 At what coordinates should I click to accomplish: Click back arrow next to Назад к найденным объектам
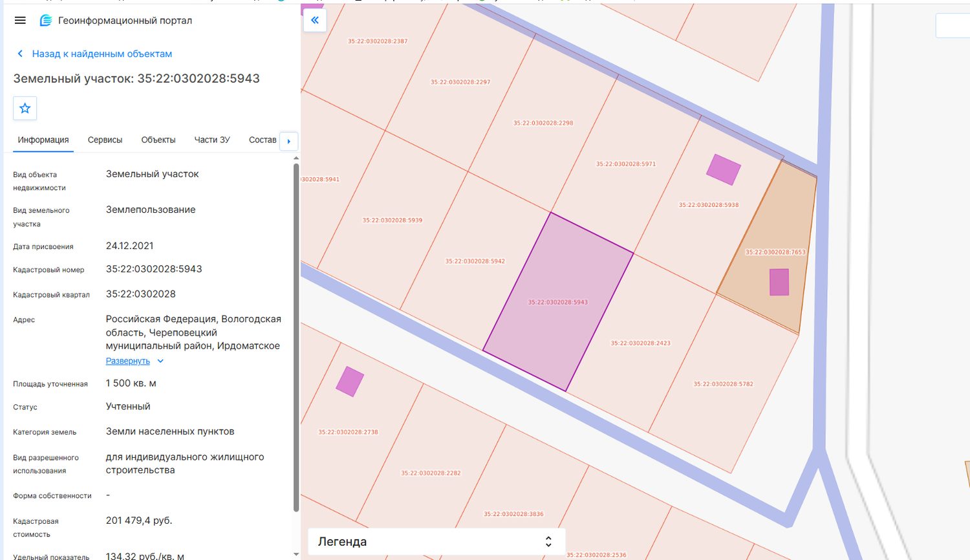tap(20, 54)
